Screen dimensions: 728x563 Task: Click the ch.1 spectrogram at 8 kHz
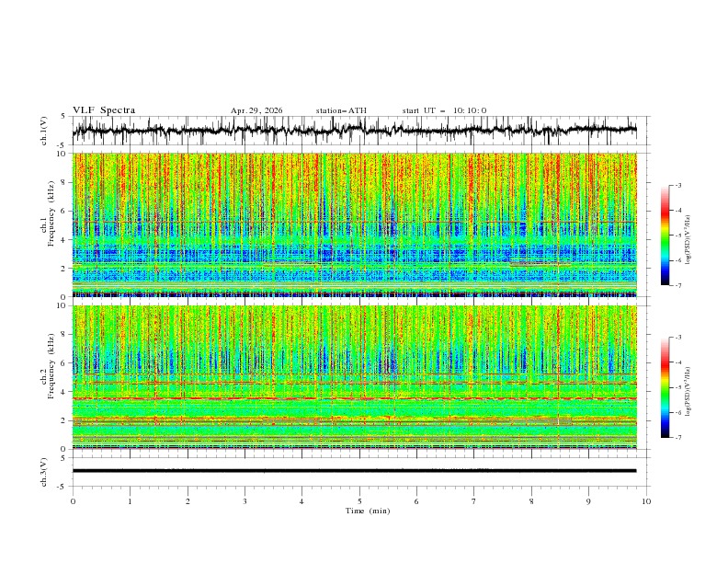(x=354, y=182)
